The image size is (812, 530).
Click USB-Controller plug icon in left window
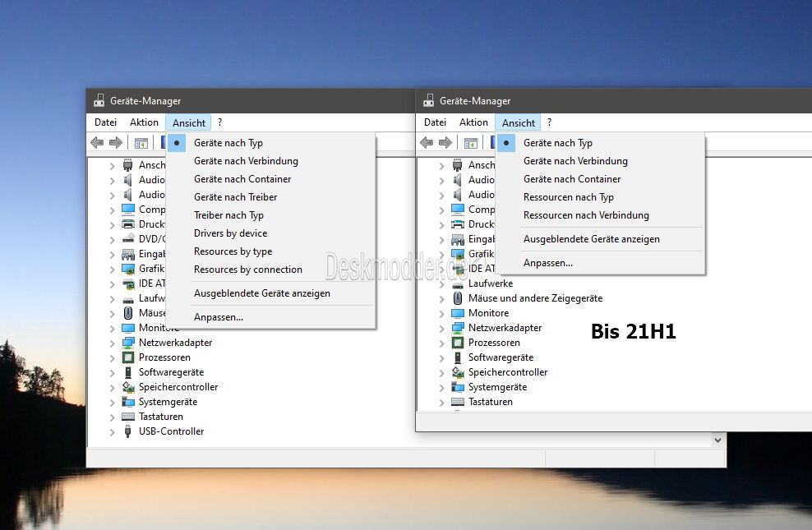coord(128,431)
